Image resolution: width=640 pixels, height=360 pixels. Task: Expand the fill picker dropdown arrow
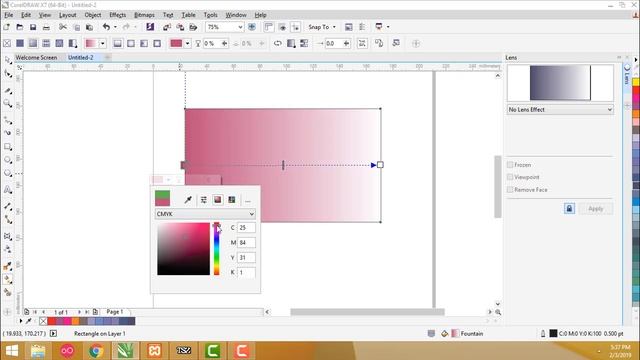point(103,43)
